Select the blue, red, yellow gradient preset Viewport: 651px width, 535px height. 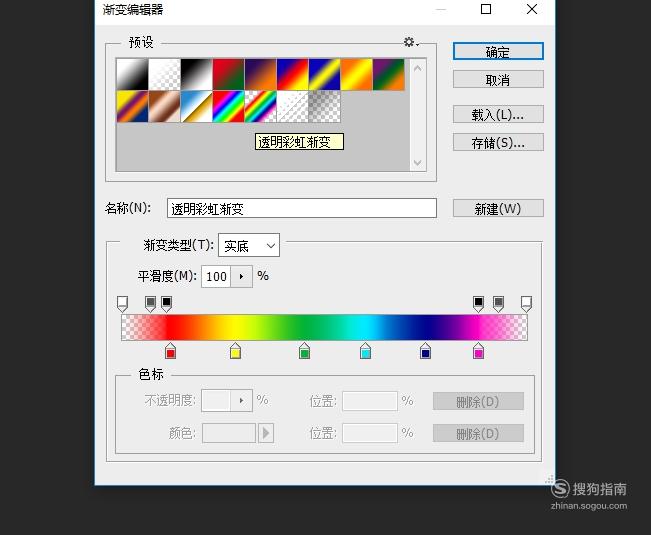[292, 74]
